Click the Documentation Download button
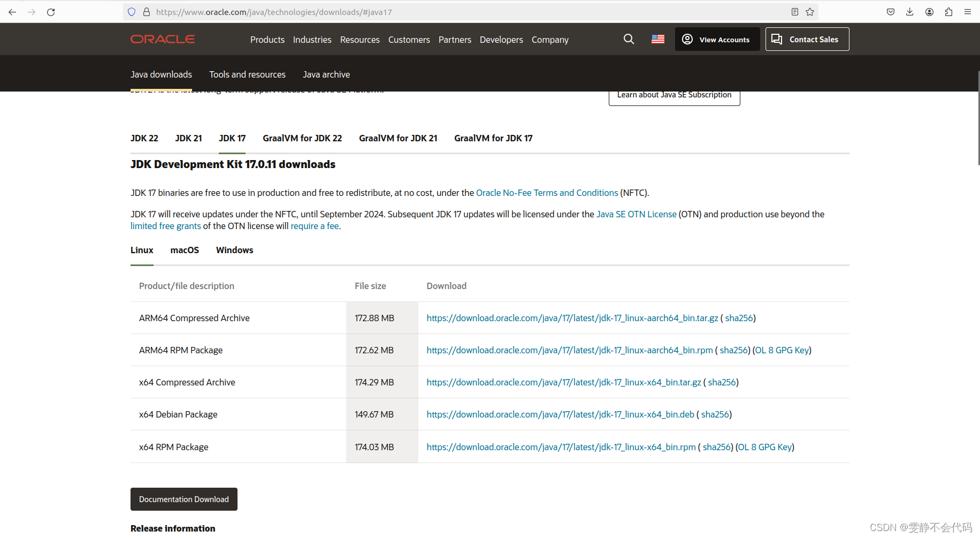 point(183,499)
